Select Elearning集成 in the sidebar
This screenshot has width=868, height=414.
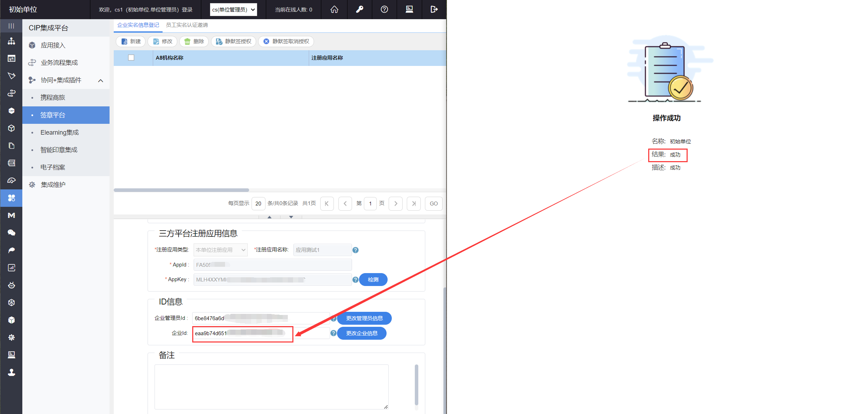(59, 133)
